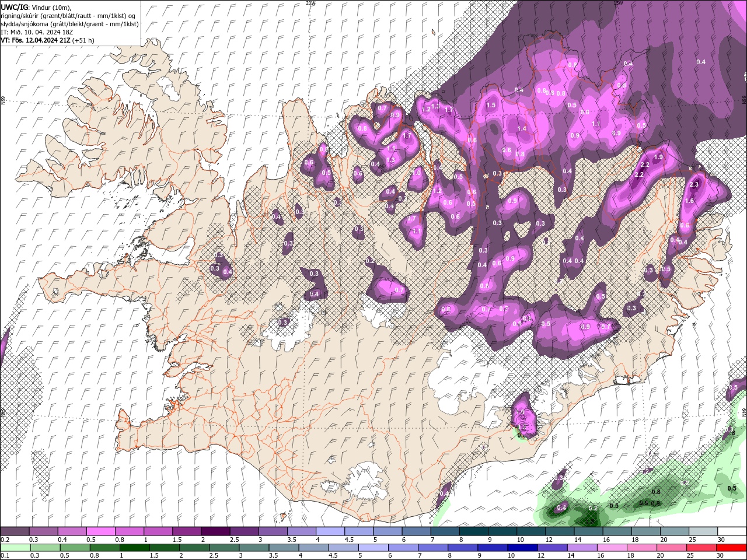The height and width of the screenshot is (560, 747).
Task: Select the white 30+ snow swatch
Action: point(732,531)
